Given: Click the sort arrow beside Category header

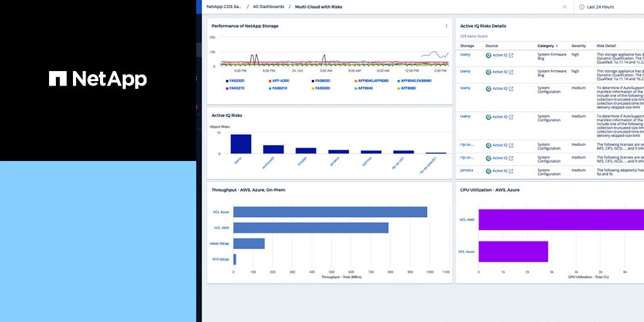Looking at the screenshot, I should pyautogui.click(x=557, y=46).
